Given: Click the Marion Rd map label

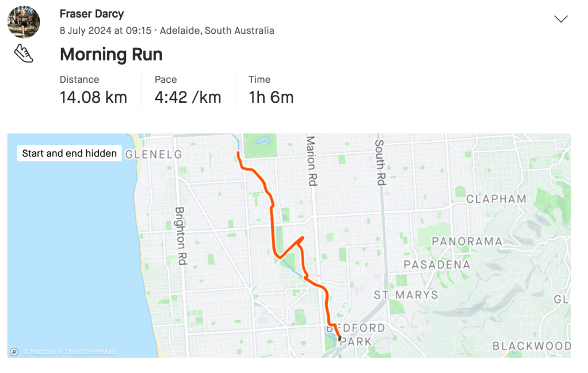Looking at the screenshot, I should [312, 160].
